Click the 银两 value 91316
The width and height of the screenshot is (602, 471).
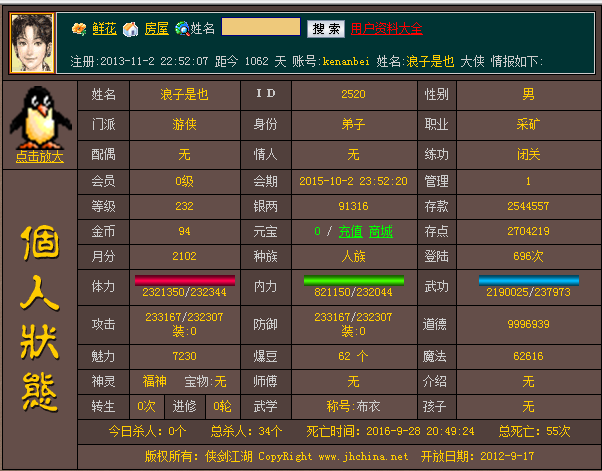click(353, 207)
